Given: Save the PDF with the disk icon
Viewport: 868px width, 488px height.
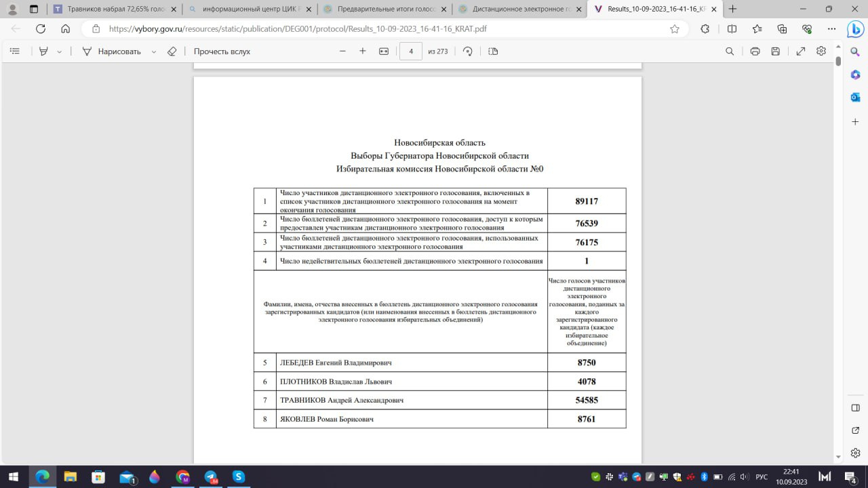Looking at the screenshot, I should [776, 52].
